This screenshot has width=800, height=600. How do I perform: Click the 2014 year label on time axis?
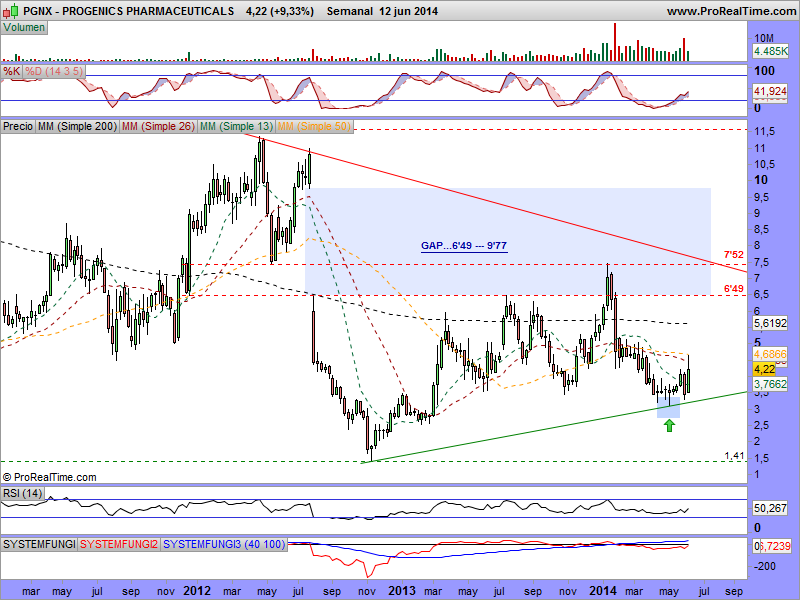click(x=603, y=591)
